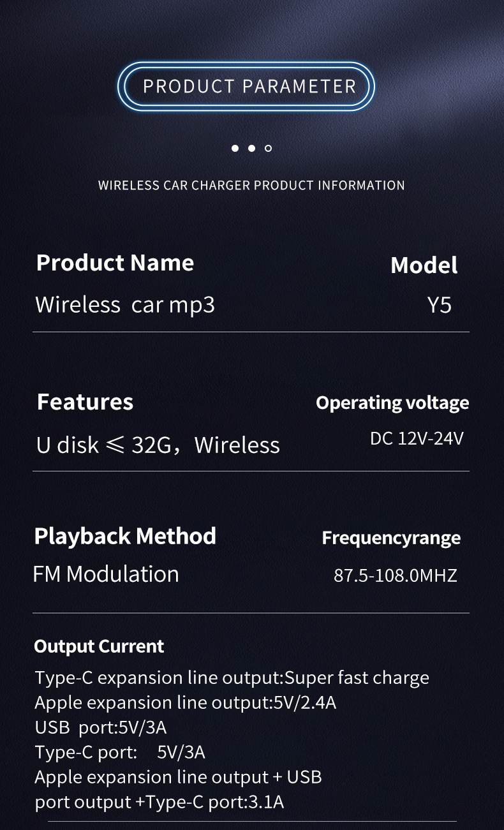Click the Features heading
Viewport: 504px width, 830px height.
(85, 402)
